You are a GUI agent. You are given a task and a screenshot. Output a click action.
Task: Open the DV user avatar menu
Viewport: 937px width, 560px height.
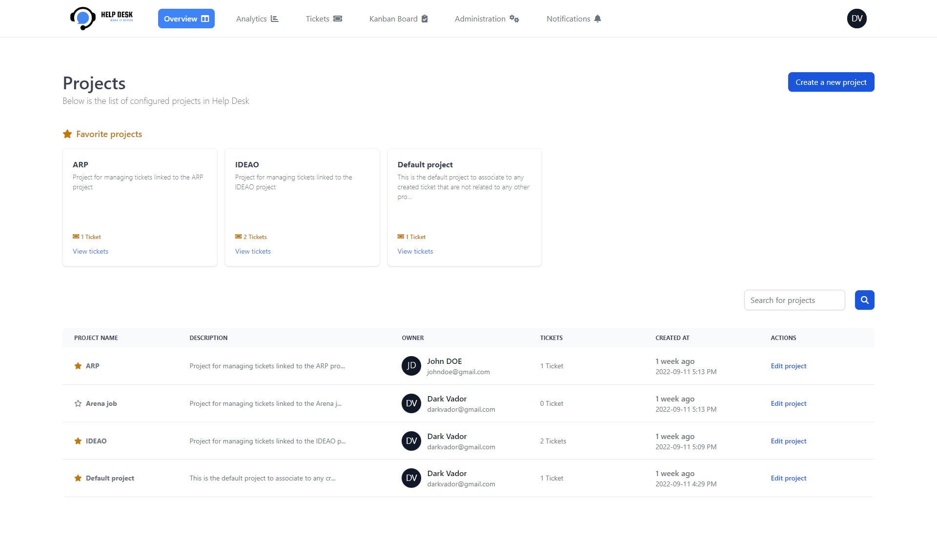[856, 19]
